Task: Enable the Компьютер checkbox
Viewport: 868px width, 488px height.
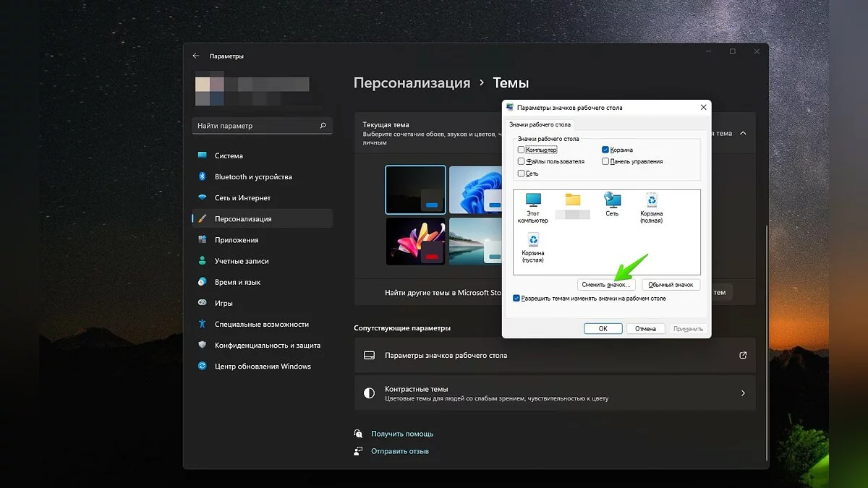Action: [x=522, y=150]
